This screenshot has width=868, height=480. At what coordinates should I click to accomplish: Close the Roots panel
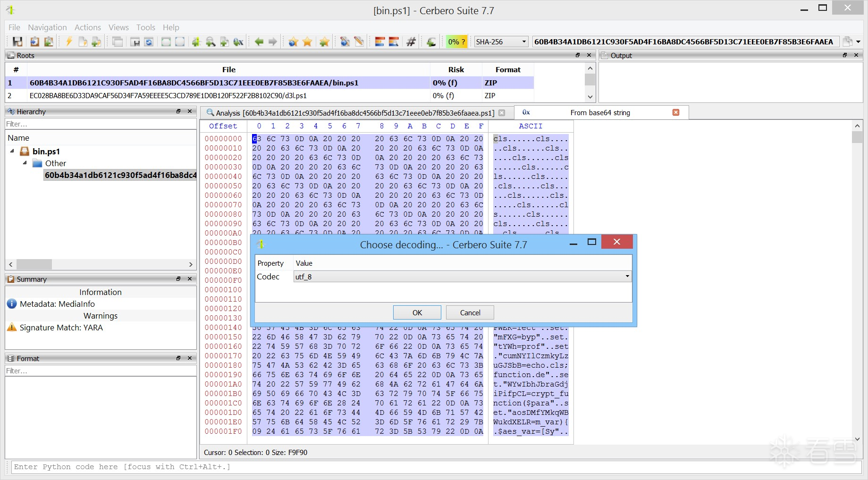(589, 55)
